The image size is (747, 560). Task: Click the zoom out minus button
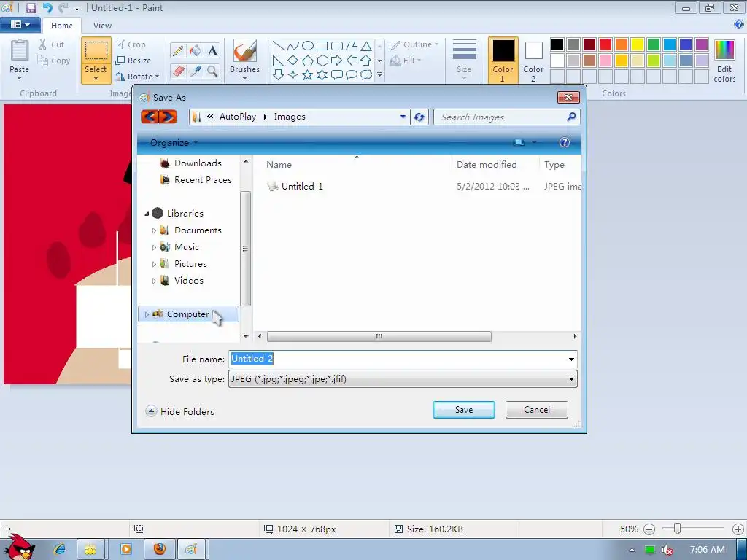649,529
